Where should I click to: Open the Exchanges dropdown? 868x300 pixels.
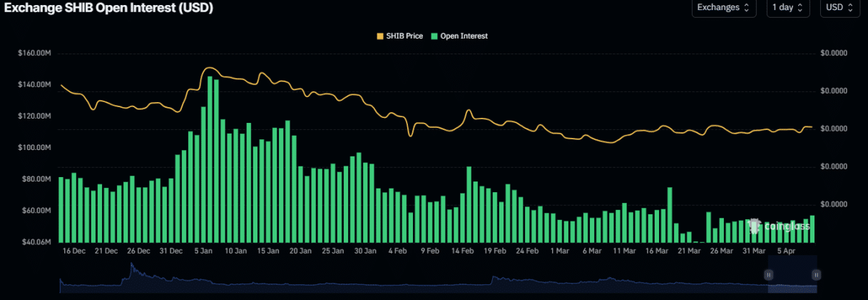pyautogui.click(x=723, y=8)
